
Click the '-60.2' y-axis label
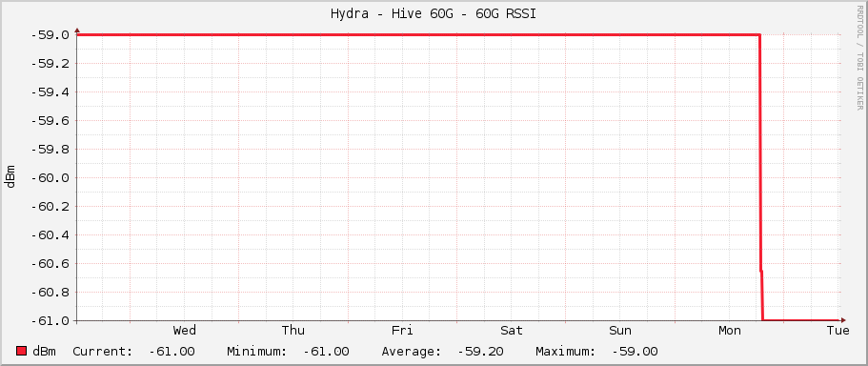click(x=50, y=207)
